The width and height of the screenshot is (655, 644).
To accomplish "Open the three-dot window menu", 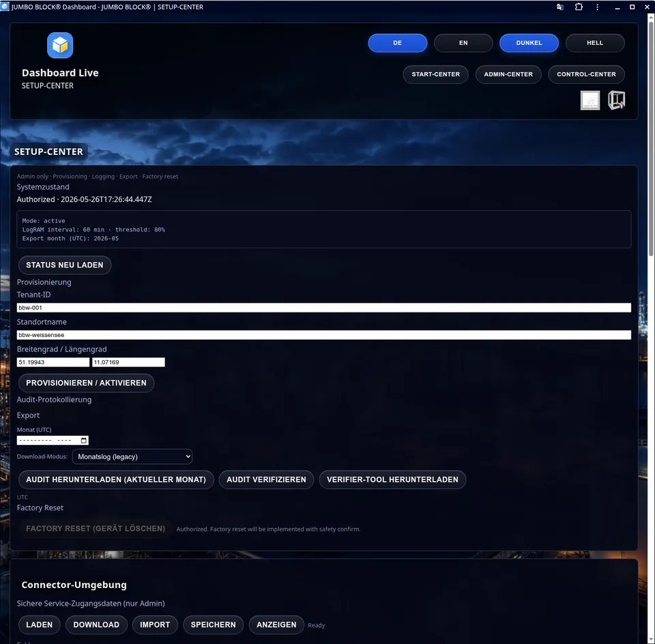I will tap(598, 7).
